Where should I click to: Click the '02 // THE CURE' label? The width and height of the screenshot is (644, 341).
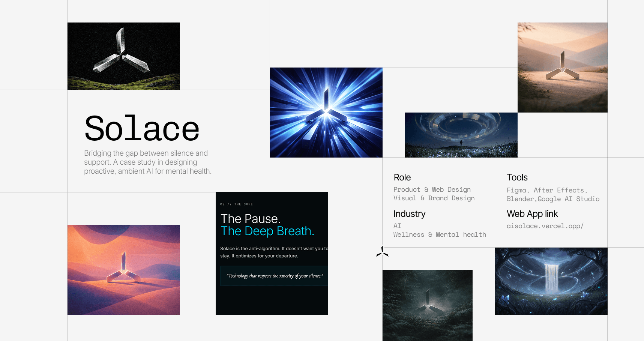click(237, 204)
